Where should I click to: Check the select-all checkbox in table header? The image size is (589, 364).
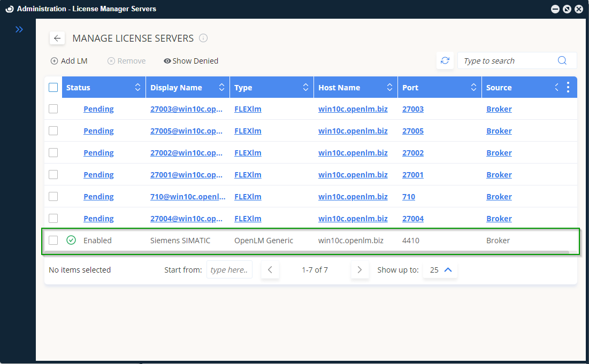coord(53,88)
